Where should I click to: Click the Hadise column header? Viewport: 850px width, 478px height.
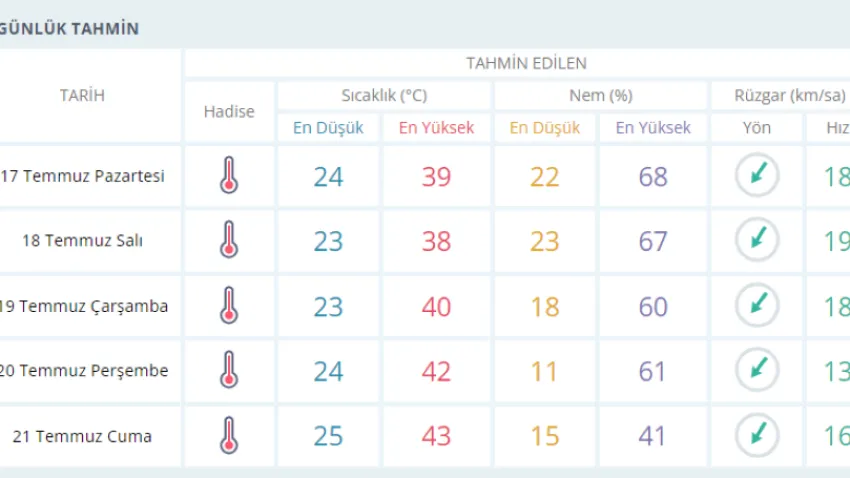229,112
